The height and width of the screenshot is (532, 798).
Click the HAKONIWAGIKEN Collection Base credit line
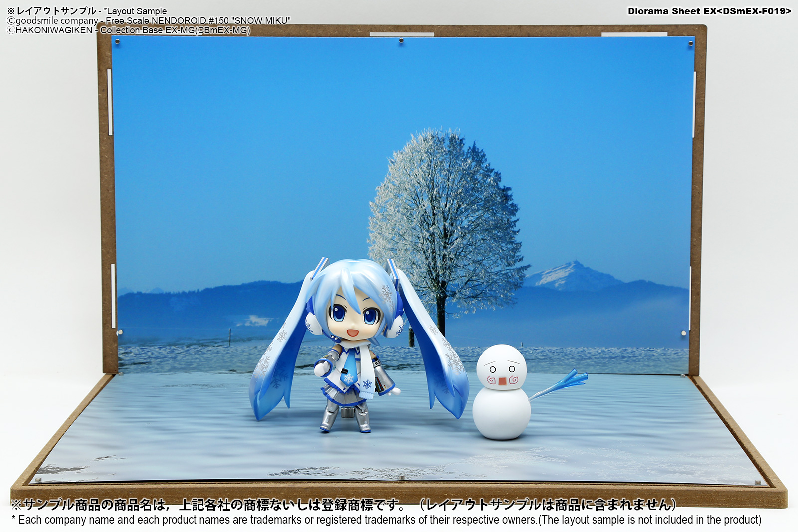129,30
